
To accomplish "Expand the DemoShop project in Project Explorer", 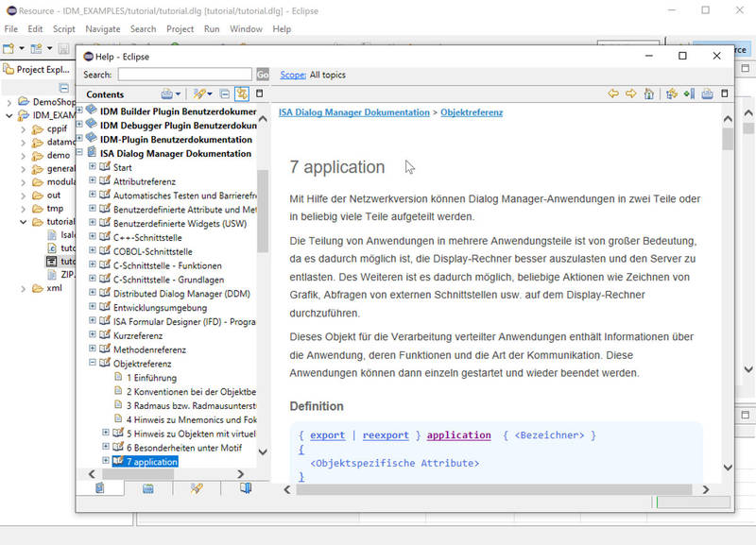I will pyautogui.click(x=9, y=102).
